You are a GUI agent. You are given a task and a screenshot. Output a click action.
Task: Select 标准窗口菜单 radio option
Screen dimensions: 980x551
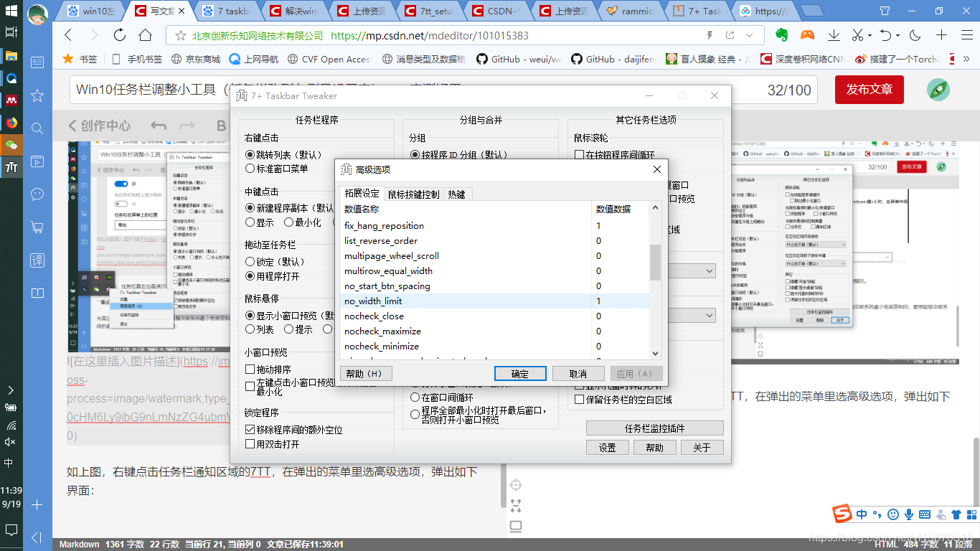[276, 169]
